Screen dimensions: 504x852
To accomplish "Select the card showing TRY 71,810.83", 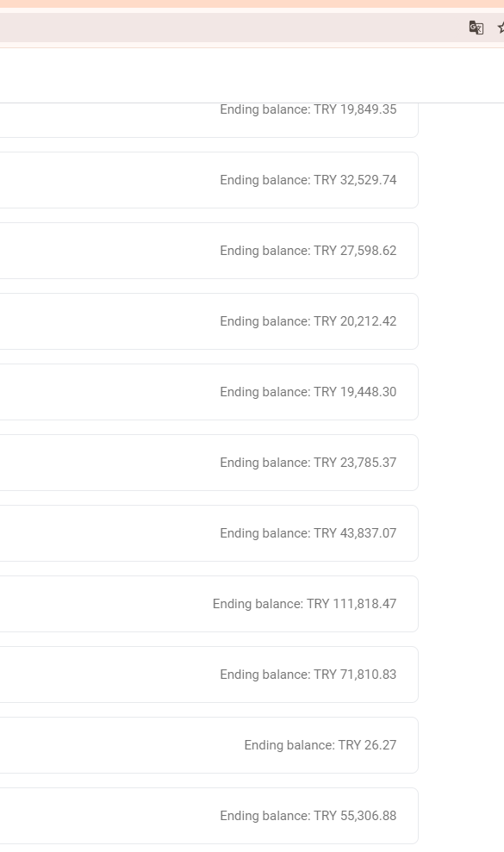I will click(x=208, y=675).
